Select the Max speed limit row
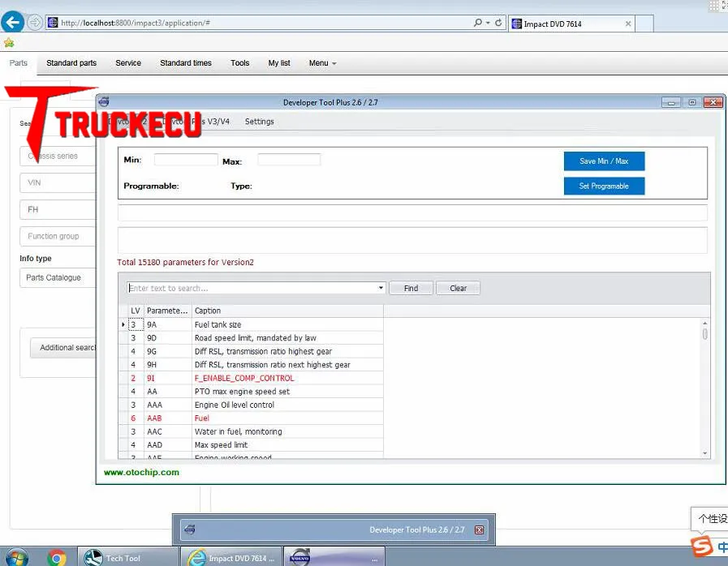The image size is (728, 566). coord(251,445)
